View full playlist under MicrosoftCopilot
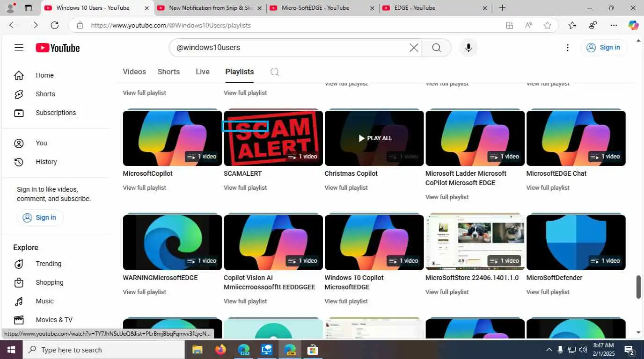 click(x=144, y=187)
